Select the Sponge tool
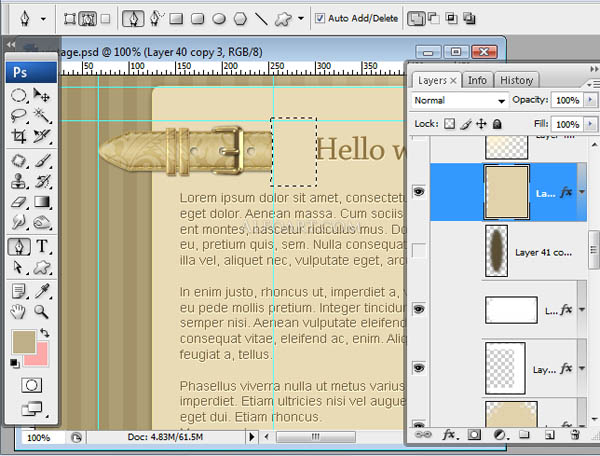 (x=41, y=222)
